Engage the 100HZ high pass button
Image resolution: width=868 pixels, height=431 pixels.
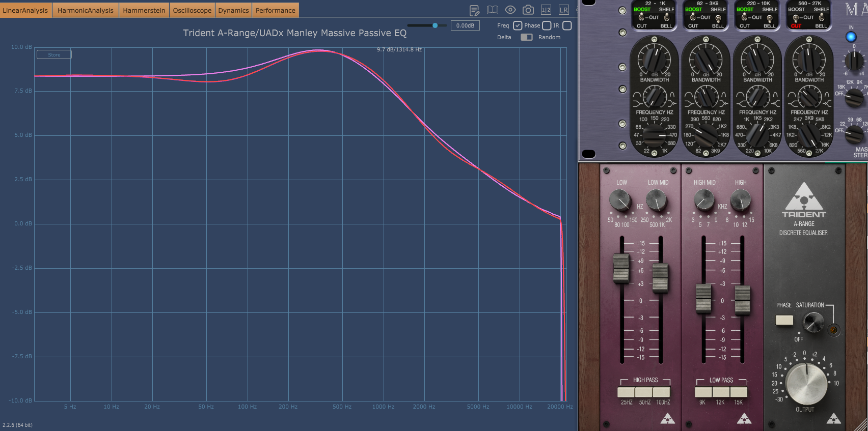pos(662,392)
